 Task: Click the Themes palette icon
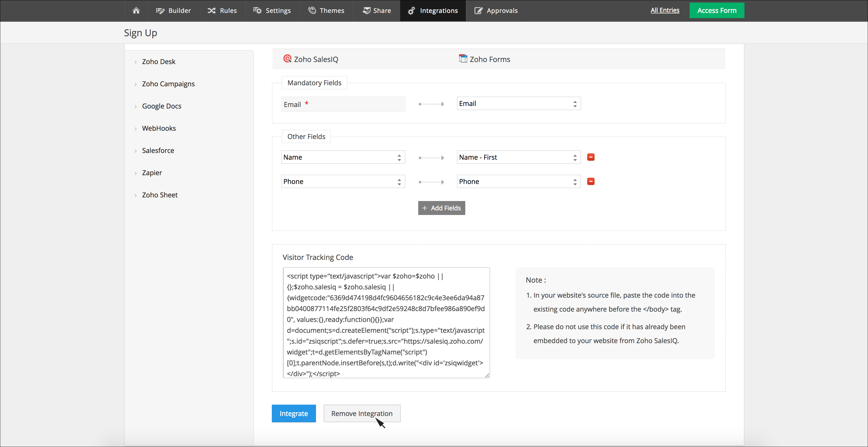point(312,10)
